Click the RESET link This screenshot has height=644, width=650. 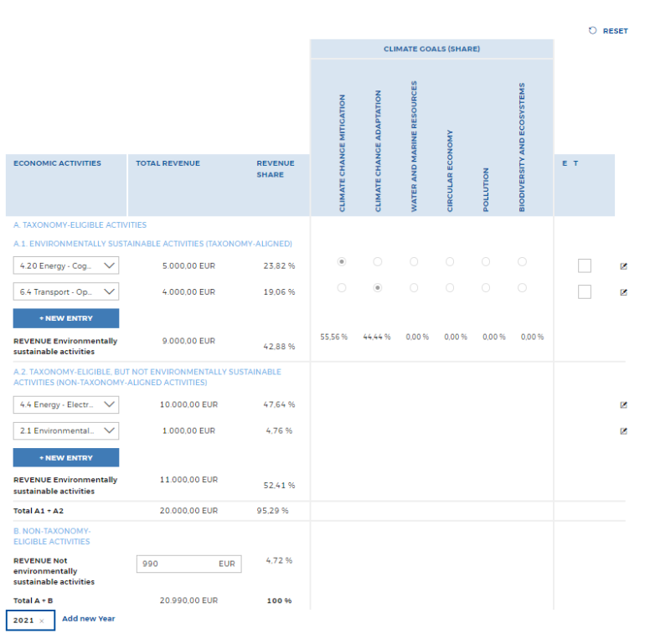pos(615,31)
